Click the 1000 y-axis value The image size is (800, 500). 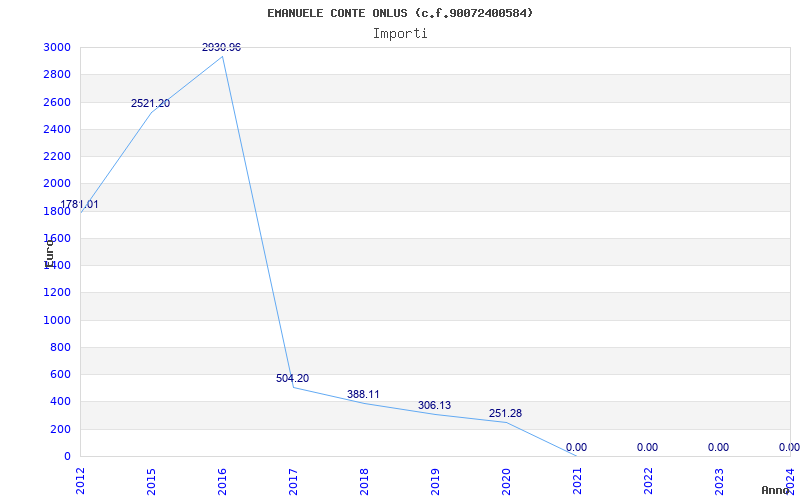[x=57, y=320]
